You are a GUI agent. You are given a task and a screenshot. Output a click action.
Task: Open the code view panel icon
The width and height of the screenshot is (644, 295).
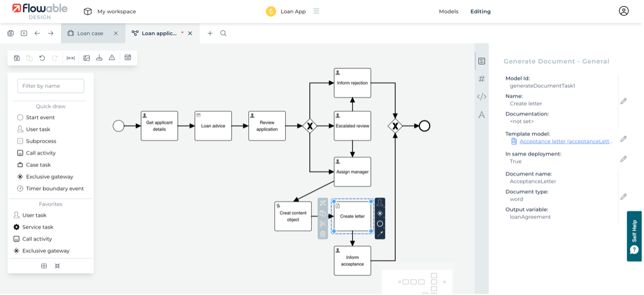coord(482,97)
